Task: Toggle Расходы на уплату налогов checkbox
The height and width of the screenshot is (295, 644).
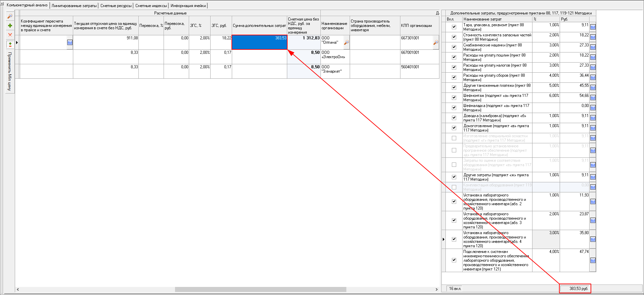Action: (454, 67)
